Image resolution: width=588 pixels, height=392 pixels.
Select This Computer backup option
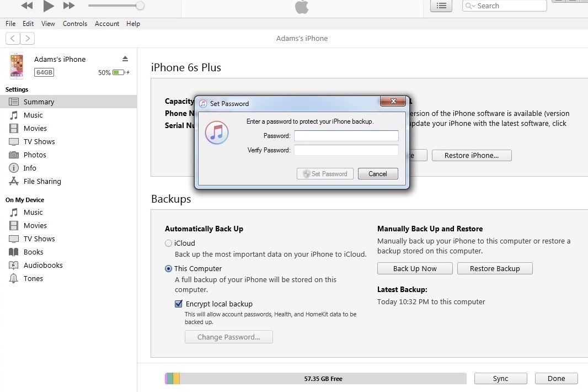click(169, 269)
